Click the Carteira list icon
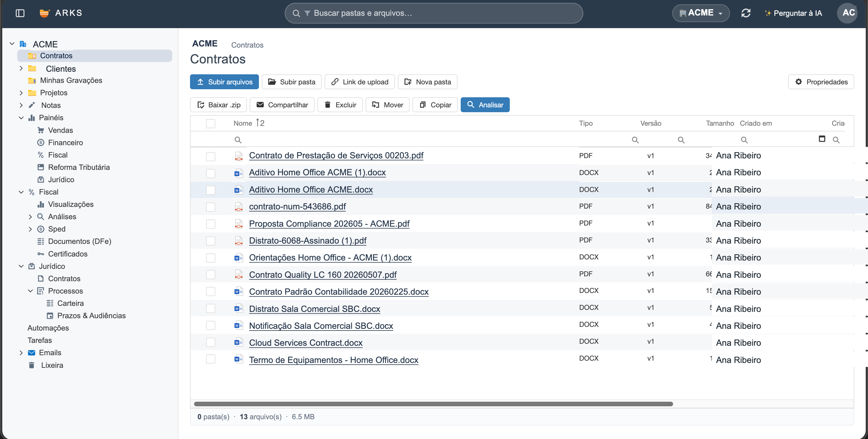This screenshot has width=868, height=439. tap(50, 303)
